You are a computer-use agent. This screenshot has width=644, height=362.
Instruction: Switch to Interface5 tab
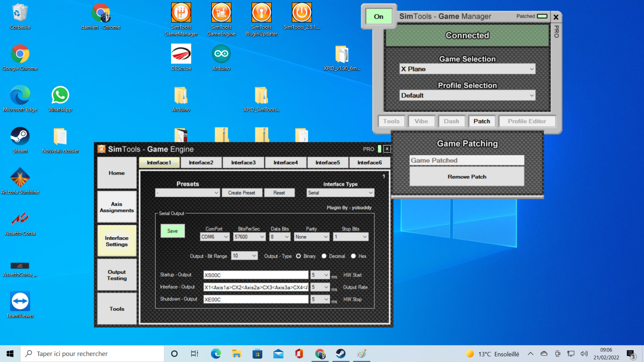(328, 162)
